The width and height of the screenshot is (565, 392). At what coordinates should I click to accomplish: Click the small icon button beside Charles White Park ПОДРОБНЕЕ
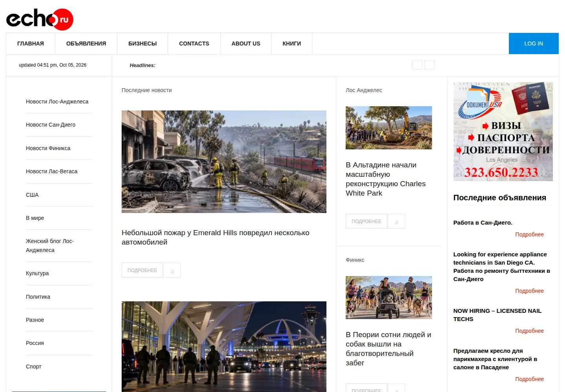click(x=396, y=221)
